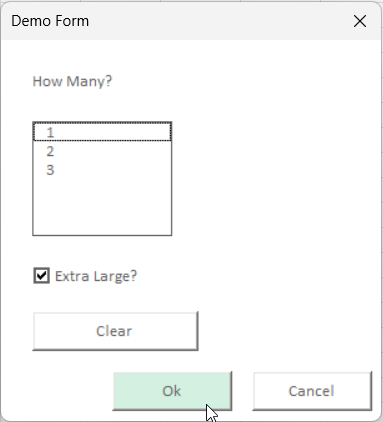This screenshot has height=422, width=383.
Task: Cancel the Demo Form dialog
Action: 312,391
